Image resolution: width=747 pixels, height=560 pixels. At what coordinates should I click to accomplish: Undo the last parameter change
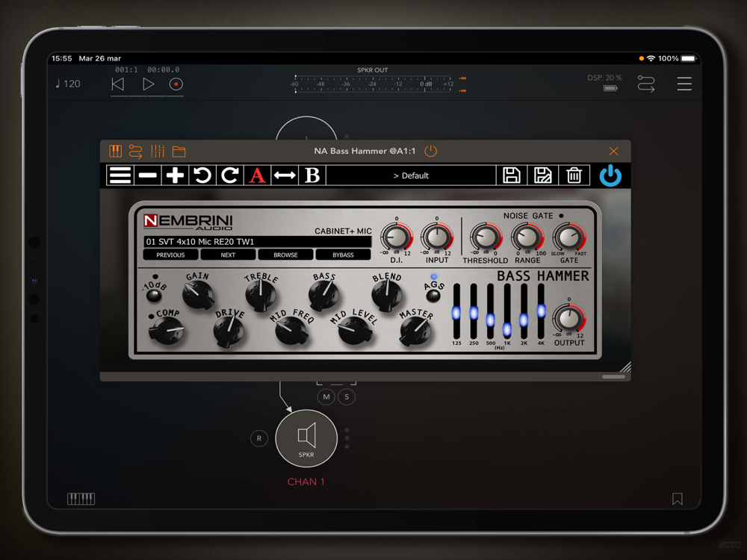tap(202, 175)
